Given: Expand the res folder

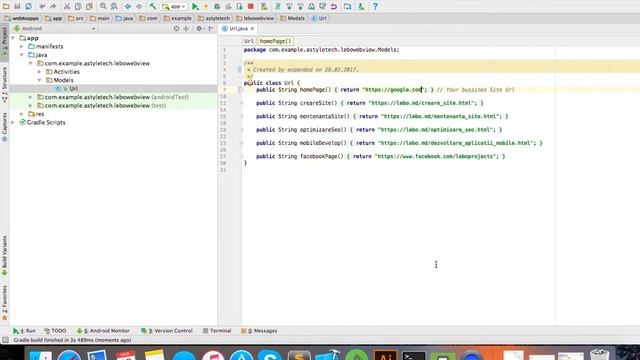Looking at the screenshot, I should [x=22, y=114].
